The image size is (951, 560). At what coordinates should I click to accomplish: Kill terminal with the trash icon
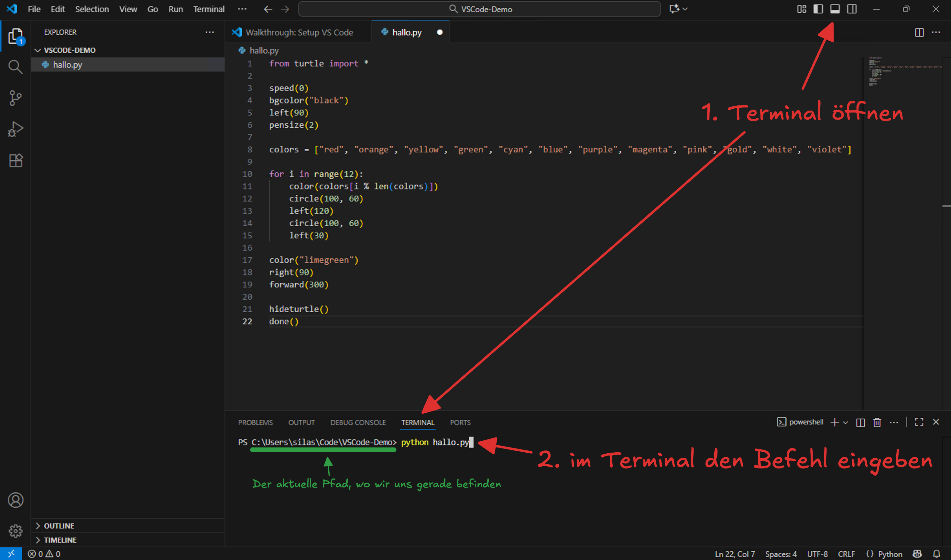(x=877, y=422)
